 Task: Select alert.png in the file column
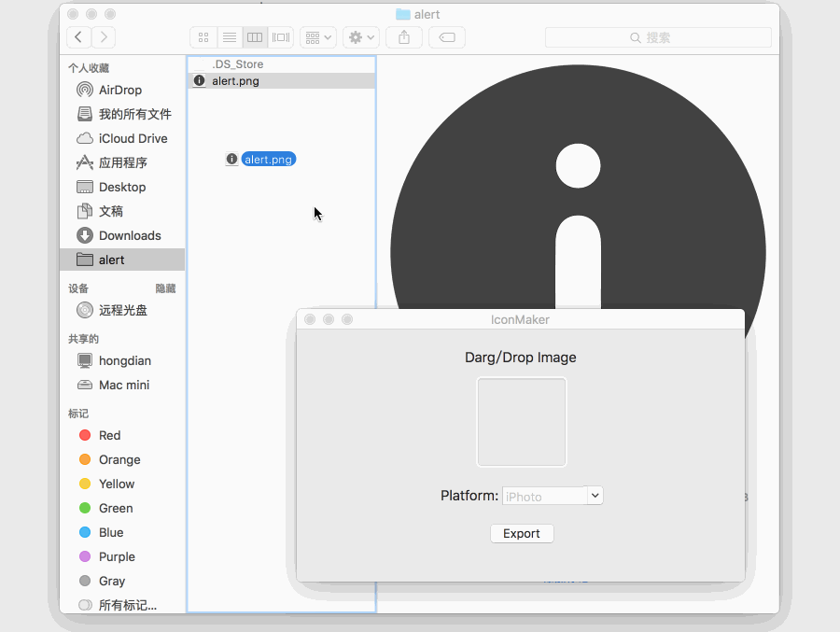click(282, 81)
